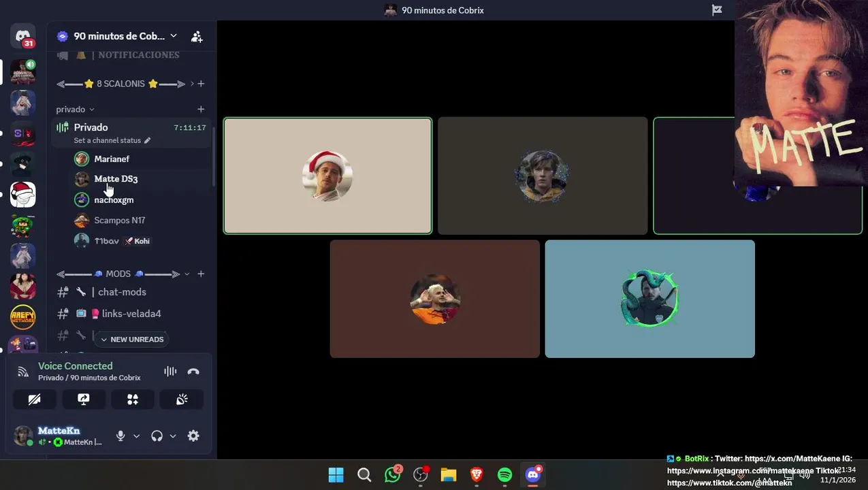Viewport: 868px width, 490px height.
Task: Mute the microphone
Action: (120, 436)
